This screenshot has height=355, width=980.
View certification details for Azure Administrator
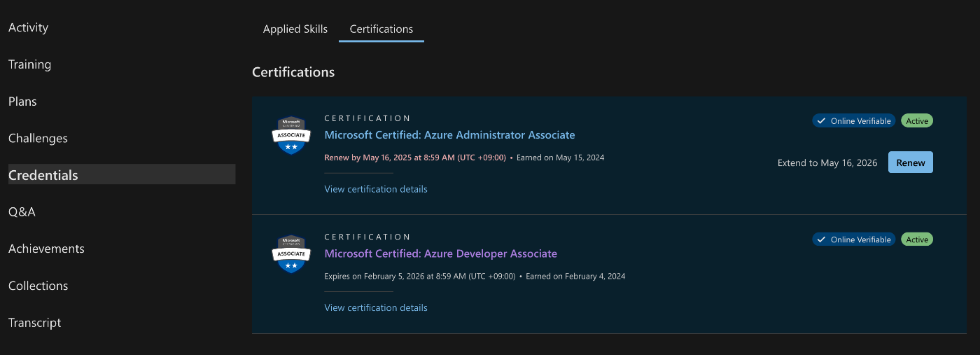pyautogui.click(x=376, y=189)
